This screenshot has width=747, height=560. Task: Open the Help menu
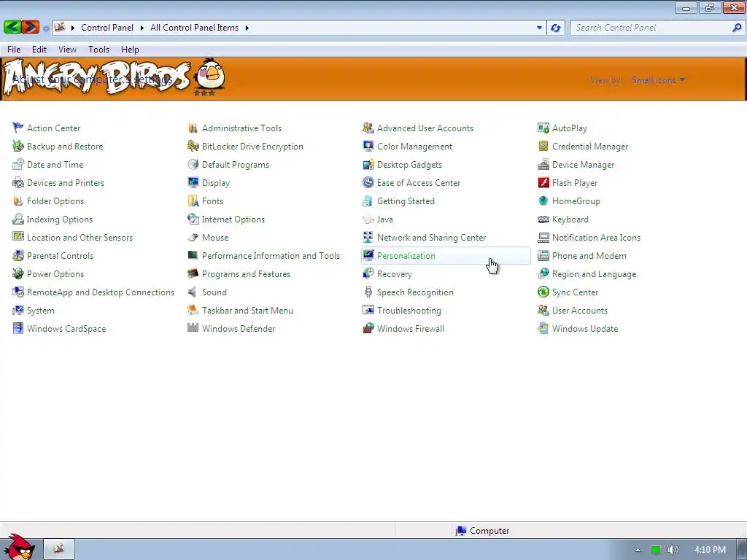pos(130,49)
